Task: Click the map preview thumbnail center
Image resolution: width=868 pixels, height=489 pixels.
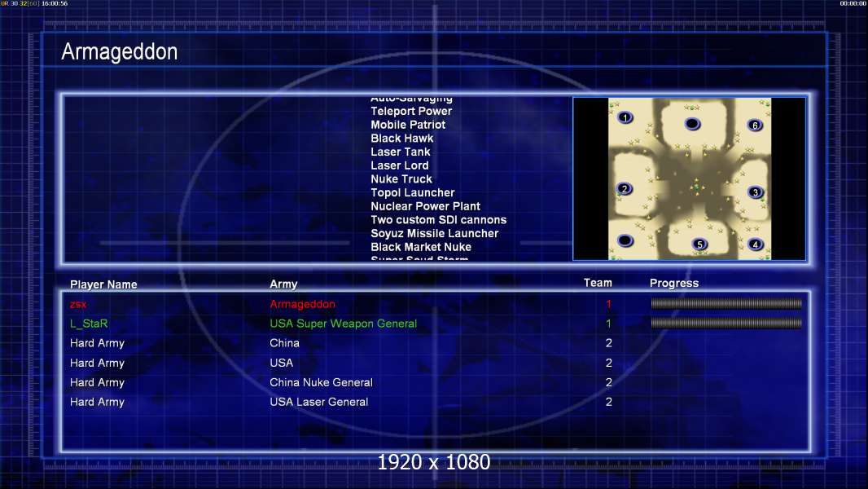Action: coord(689,178)
